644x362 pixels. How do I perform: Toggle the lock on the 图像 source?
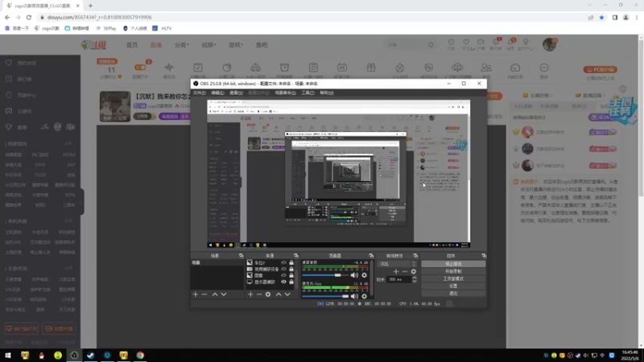click(x=291, y=275)
